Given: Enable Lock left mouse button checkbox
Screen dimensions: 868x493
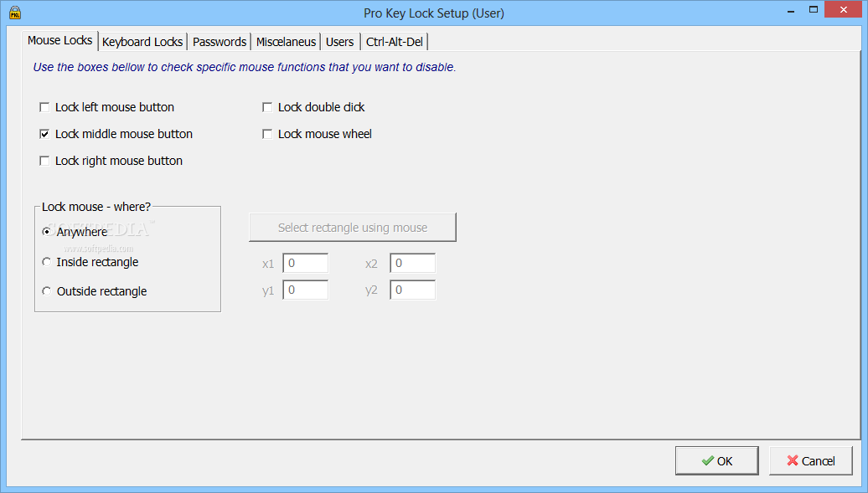Looking at the screenshot, I should pyautogui.click(x=45, y=107).
